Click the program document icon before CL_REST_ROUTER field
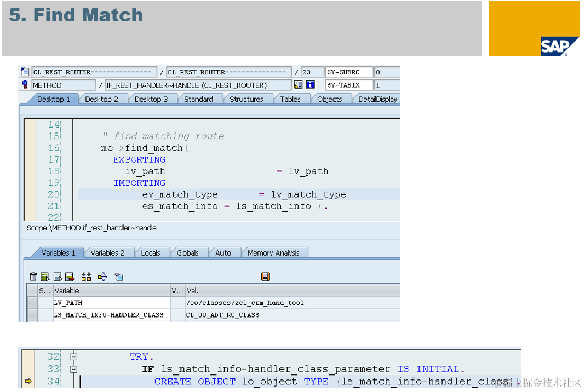The width and height of the screenshot is (585, 392). (25, 72)
